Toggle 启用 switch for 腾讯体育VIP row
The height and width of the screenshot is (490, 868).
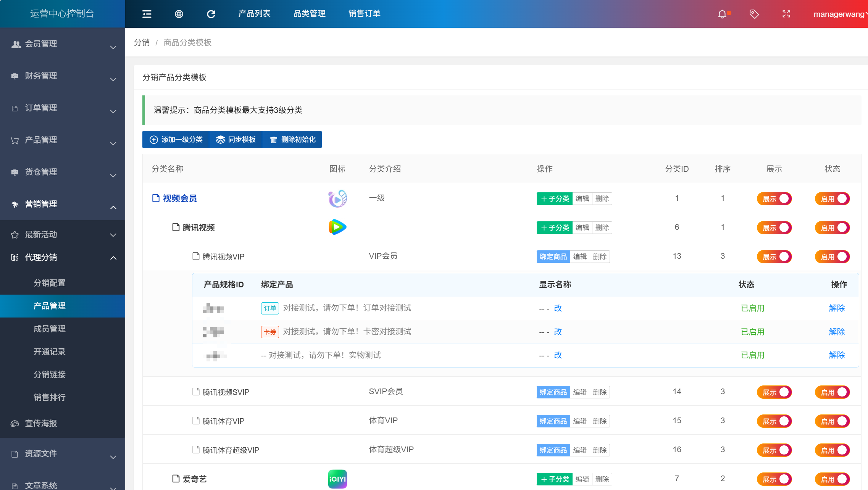coord(833,421)
